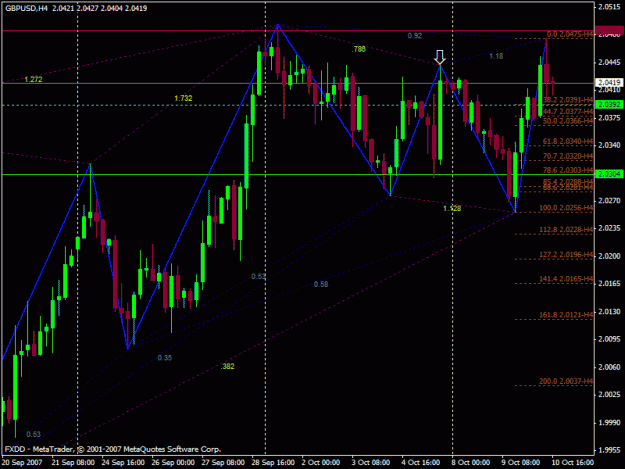The height and width of the screenshot is (469, 625).
Task: Click the 20 Sep 2007 date label
Action: pos(22,463)
